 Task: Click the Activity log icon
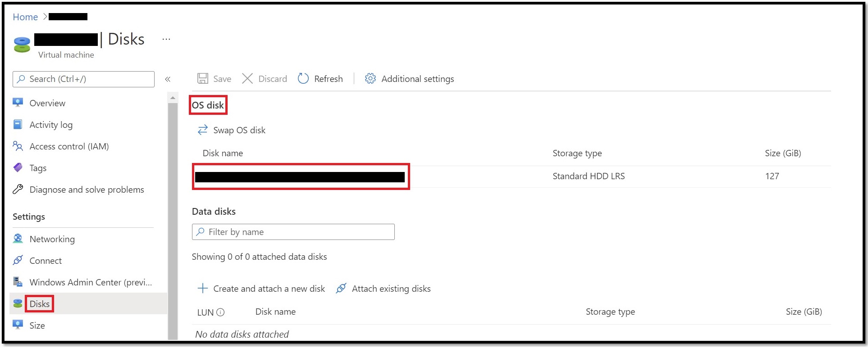click(18, 124)
